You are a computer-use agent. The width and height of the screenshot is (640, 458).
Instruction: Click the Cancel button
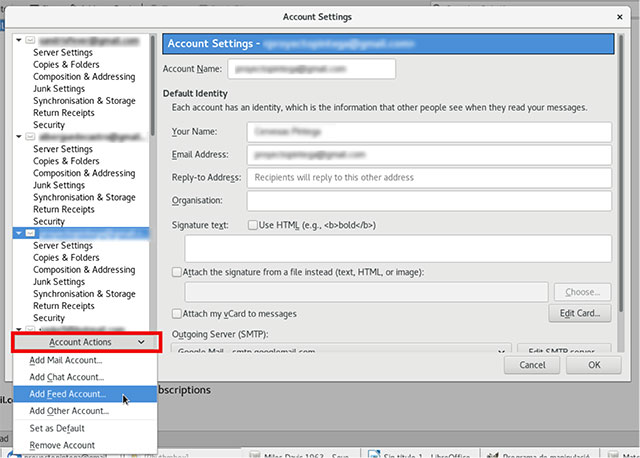tap(532, 365)
